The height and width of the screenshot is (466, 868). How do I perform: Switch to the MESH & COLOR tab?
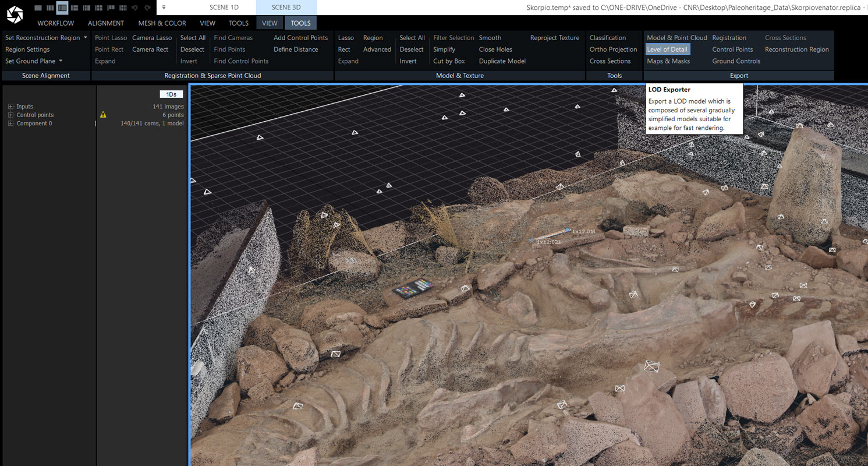coord(162,23)
